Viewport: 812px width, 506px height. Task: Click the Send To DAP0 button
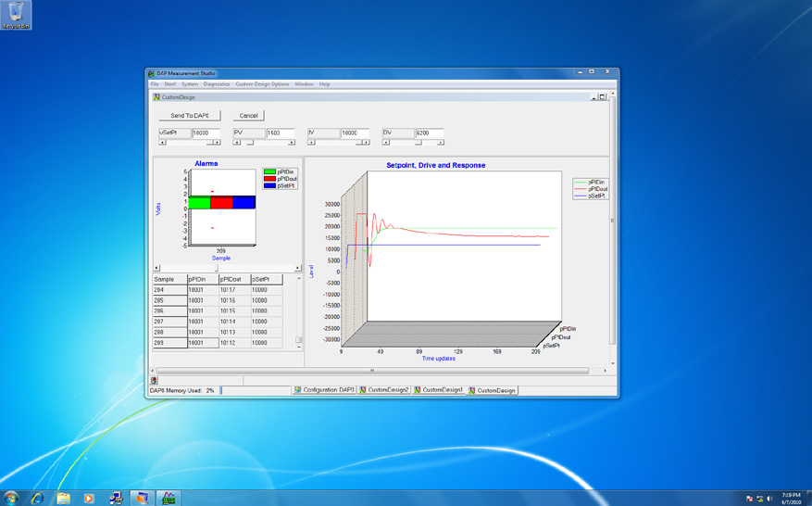tap(190, 116)
